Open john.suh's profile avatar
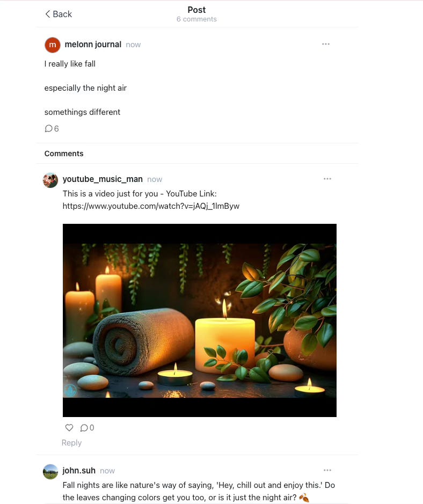The width and height of the screenshot is (423, 504). coord(50,472)
